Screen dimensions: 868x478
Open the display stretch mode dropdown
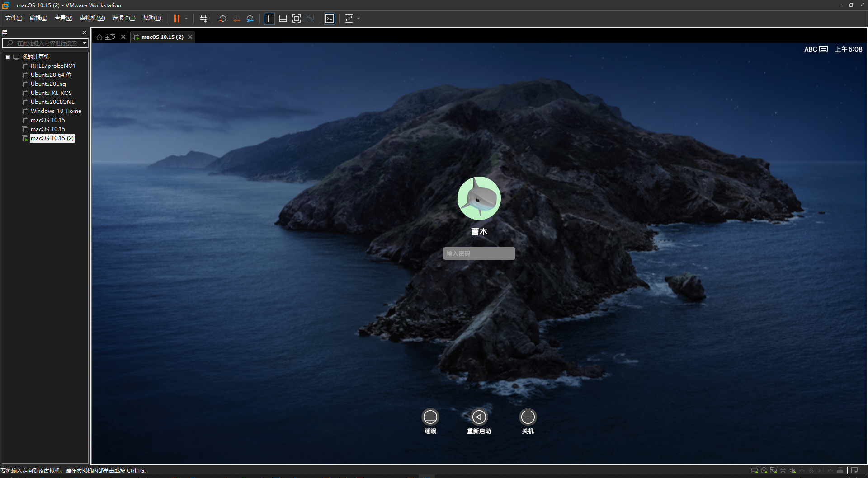tap(359, 19)
